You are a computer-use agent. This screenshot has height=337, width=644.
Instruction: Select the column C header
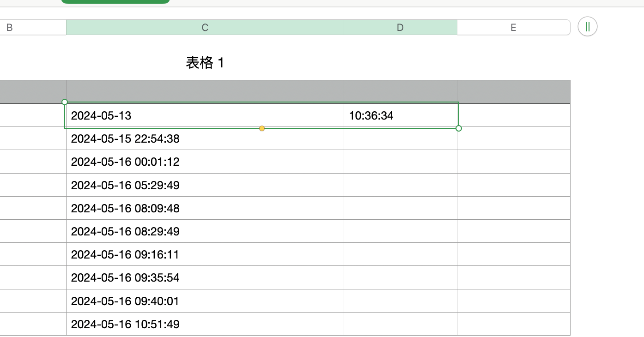tap(205, 28)
